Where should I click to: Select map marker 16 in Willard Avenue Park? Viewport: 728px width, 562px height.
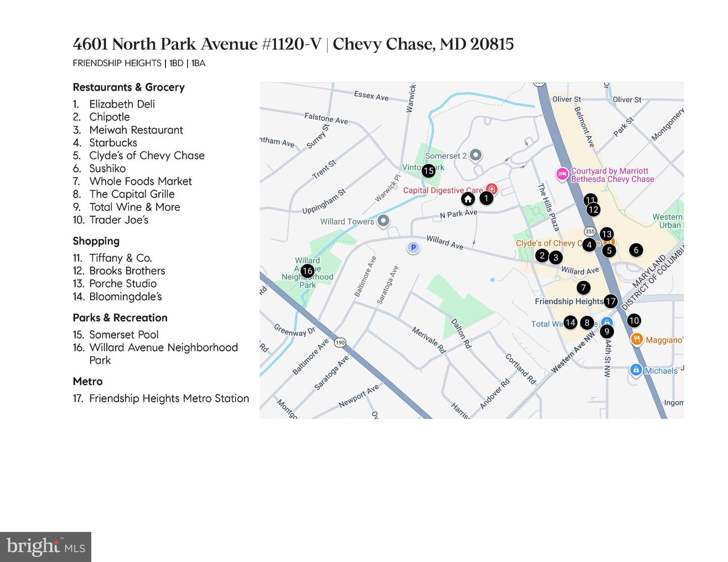307,271
